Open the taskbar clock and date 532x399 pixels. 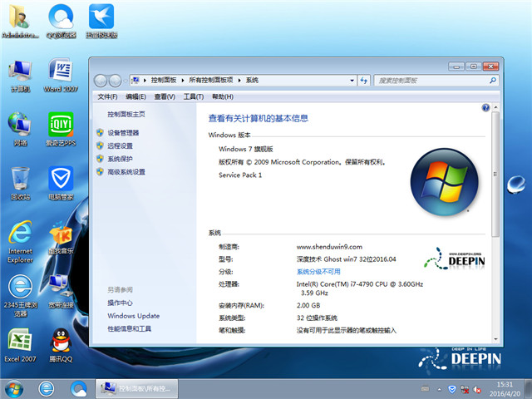click(x=505, y=389)
